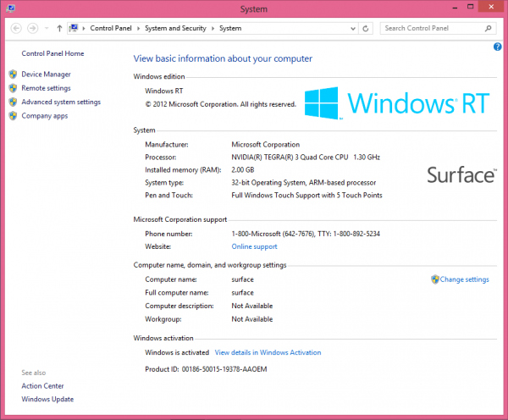Click the 32-bit Operating System text
The image size is (508, 420).
point(304,182)
